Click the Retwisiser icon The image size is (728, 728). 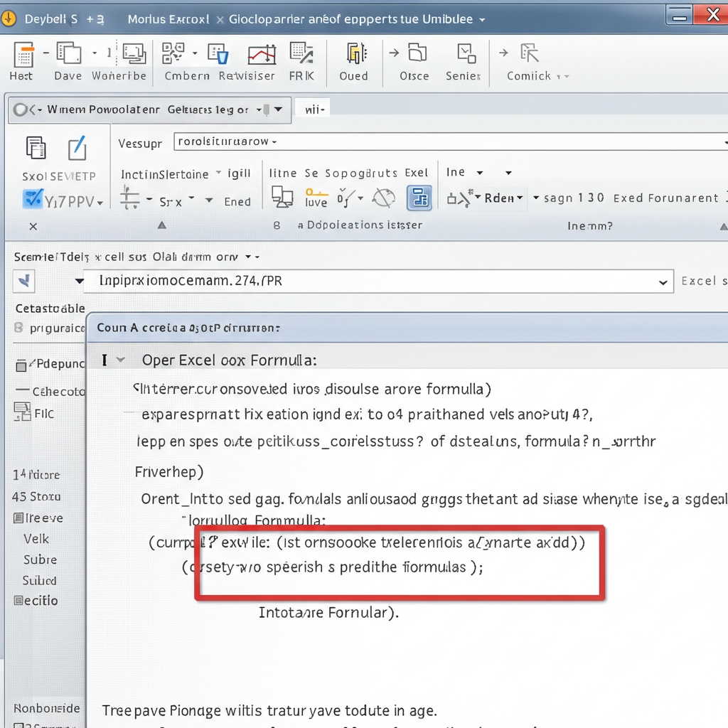218,54
